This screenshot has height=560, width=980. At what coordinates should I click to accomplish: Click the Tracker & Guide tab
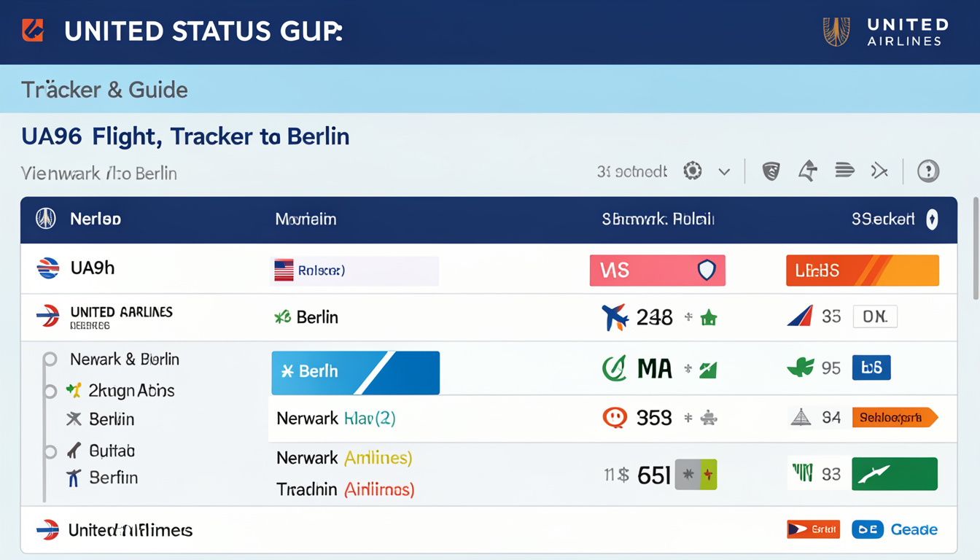pos(104,90)
